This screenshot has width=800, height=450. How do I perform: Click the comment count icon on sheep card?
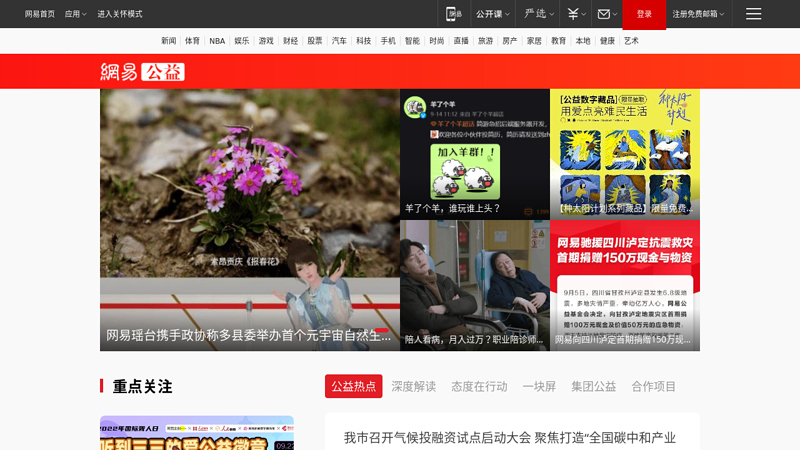[x=529, y=211]
